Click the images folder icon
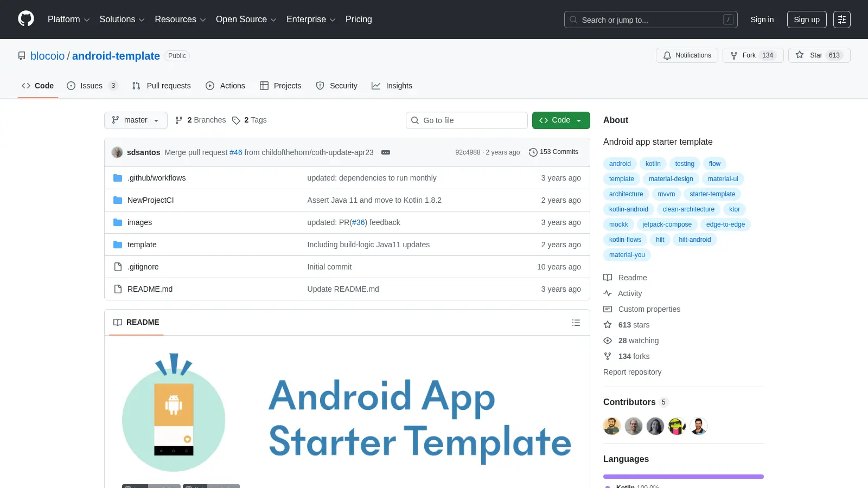The image size is (868, 488). click(x=118, y=222)
